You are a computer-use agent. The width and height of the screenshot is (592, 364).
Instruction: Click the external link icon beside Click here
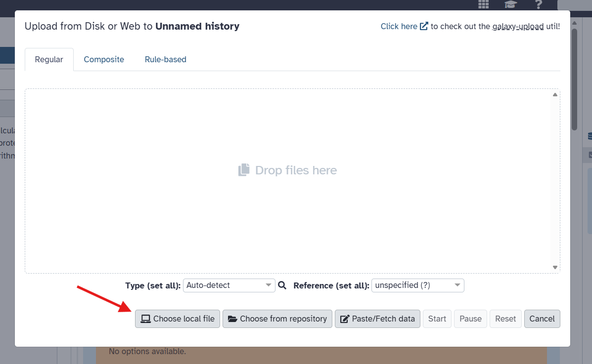(424, 26)
